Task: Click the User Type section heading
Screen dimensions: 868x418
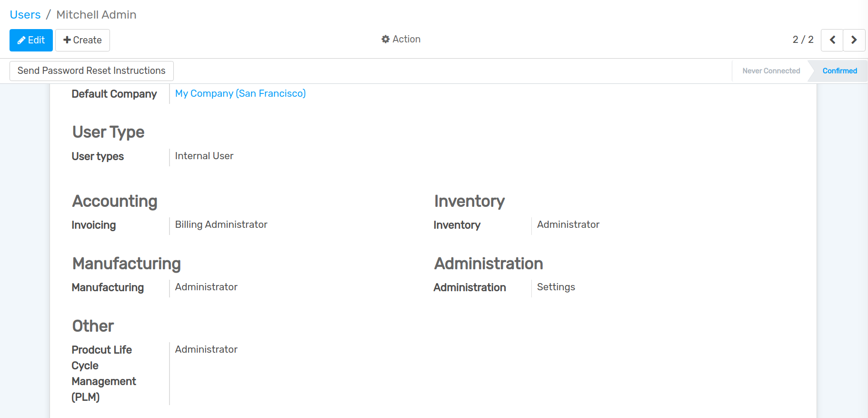Action: (108, 132)
